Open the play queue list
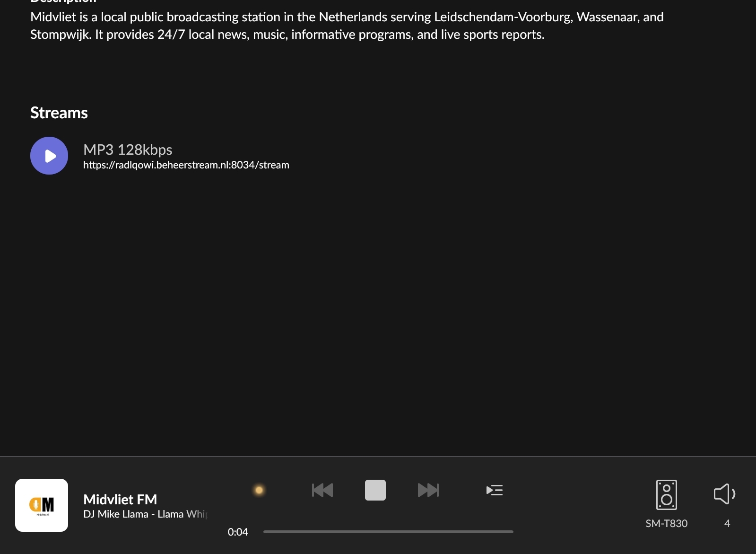The image size is (756, 554). [495, 490]
